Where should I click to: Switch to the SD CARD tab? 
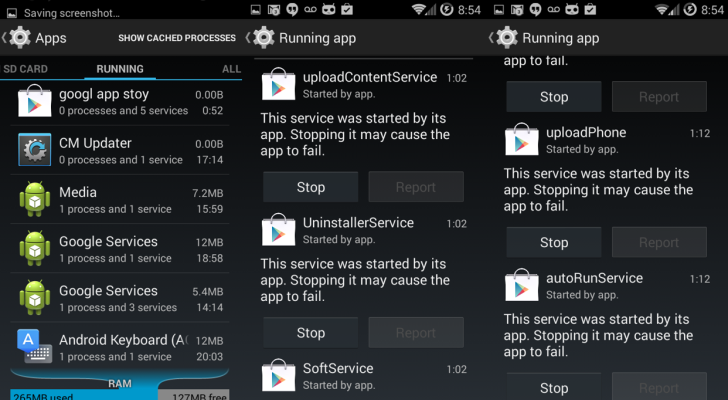click(x=25, y=69)
